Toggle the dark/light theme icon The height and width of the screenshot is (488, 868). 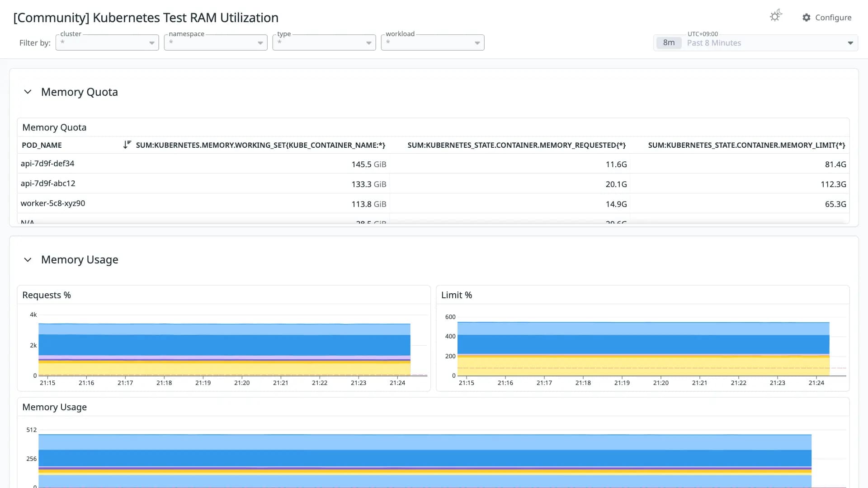point(776,16)
